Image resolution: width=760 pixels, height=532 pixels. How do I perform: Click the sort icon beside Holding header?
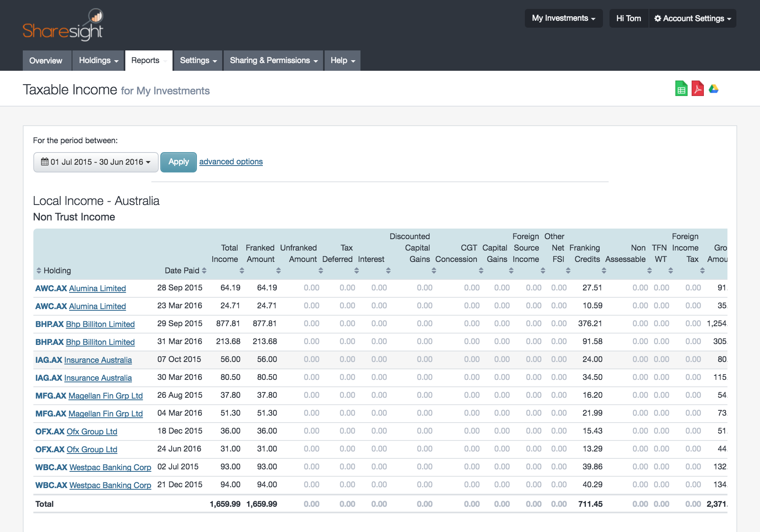(x=39, y=270)
